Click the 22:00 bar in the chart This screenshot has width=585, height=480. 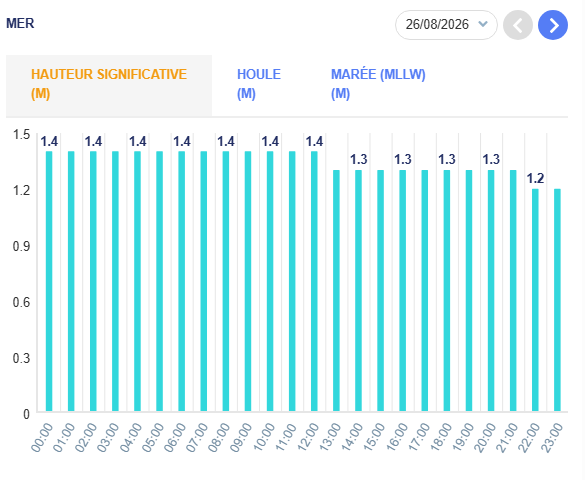pos(535,300)
